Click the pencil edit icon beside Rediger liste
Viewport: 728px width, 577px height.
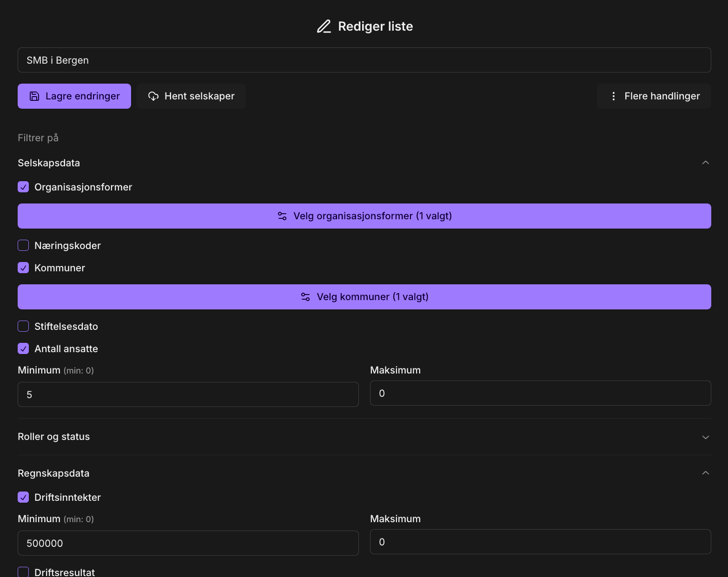pyautogui.click(x=324, y=26)
